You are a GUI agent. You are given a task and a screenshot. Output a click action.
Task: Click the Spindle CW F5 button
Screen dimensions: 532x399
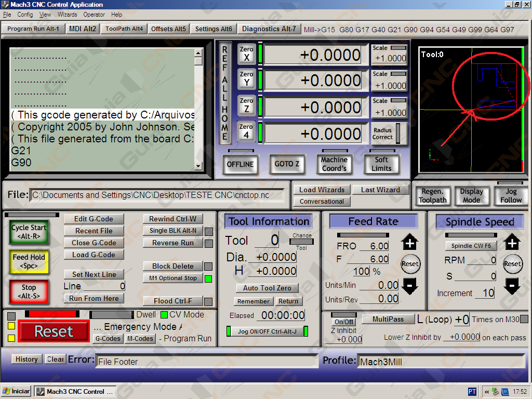(471, 246)
